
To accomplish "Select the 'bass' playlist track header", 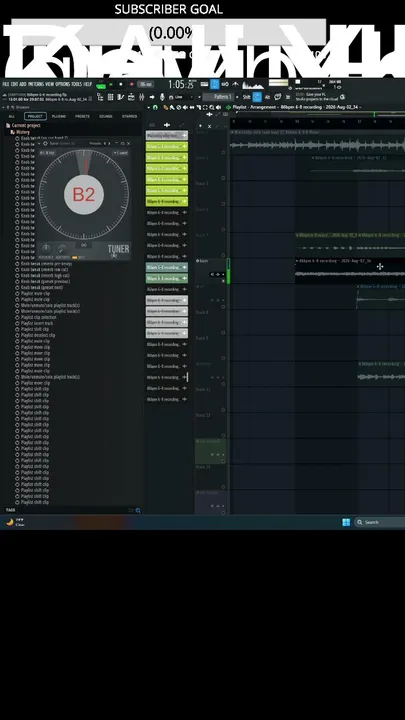I will 211,270.
